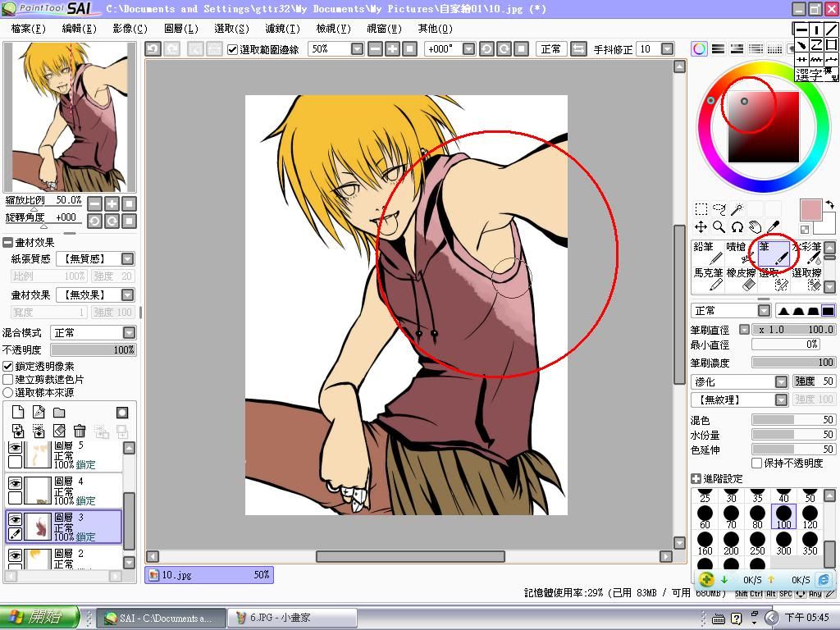Image resolution: width=840 pixels, height=630 pixels.
Task: Adjust the 不透明度 opacity slider
Action: pos(94,349)
